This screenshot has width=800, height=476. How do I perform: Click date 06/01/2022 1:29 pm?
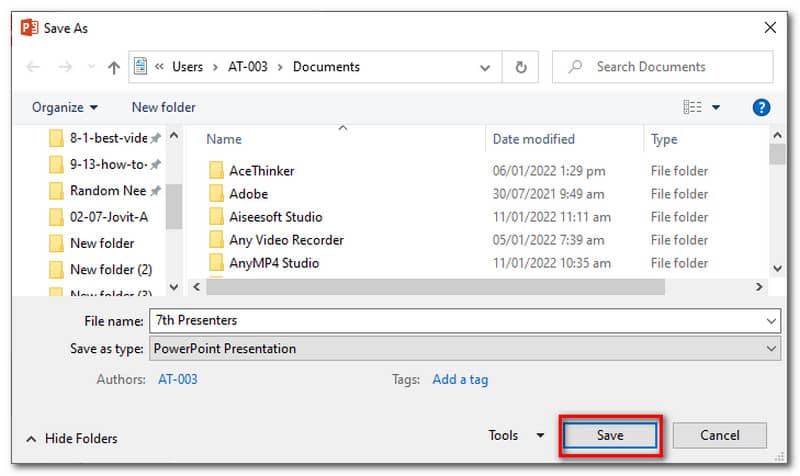pos(549,171)
